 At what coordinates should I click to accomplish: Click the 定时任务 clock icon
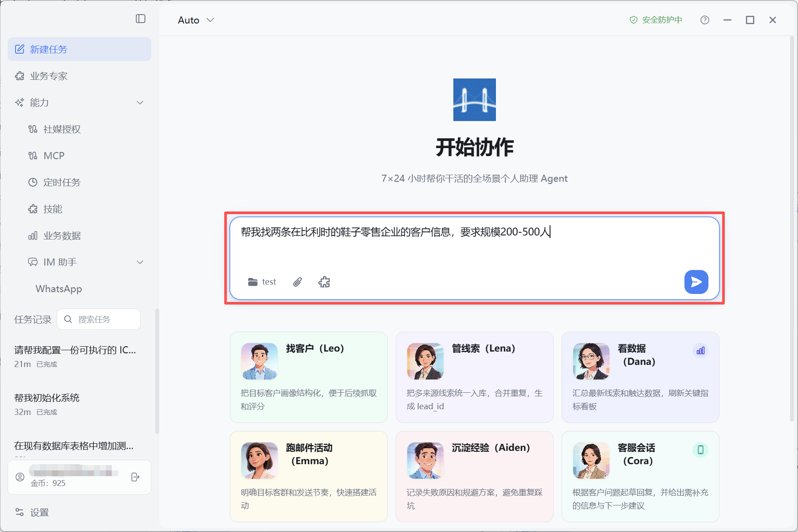click(33, 182)
